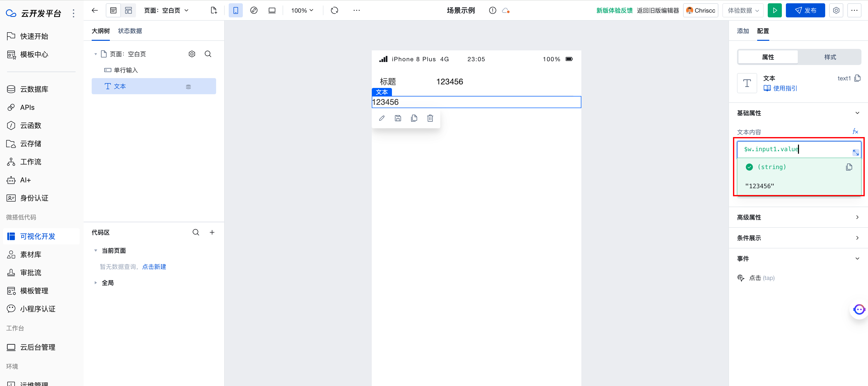Screen dimensions: 868x386
Task: Click the duplicate copy icon under text component
Action: pos(414,118)
